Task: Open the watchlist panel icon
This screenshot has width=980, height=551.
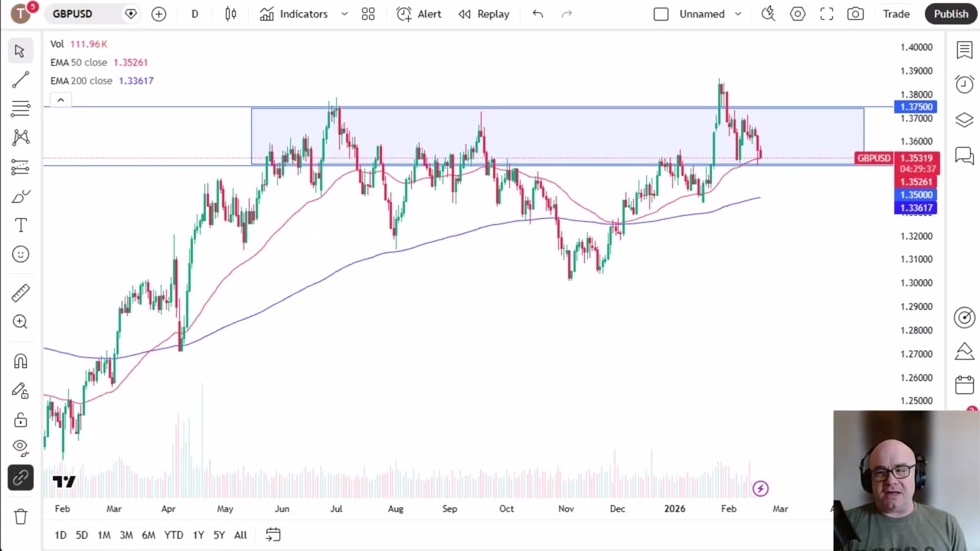Action: pyautogui.click(x=964, y=51)
